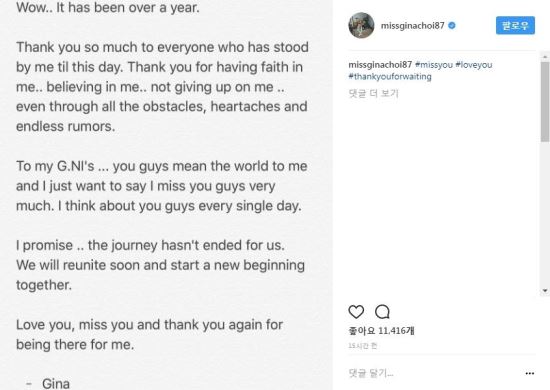Open the three-dot more options menu
This screenshot has width=550, height=390.
point(530,374)
